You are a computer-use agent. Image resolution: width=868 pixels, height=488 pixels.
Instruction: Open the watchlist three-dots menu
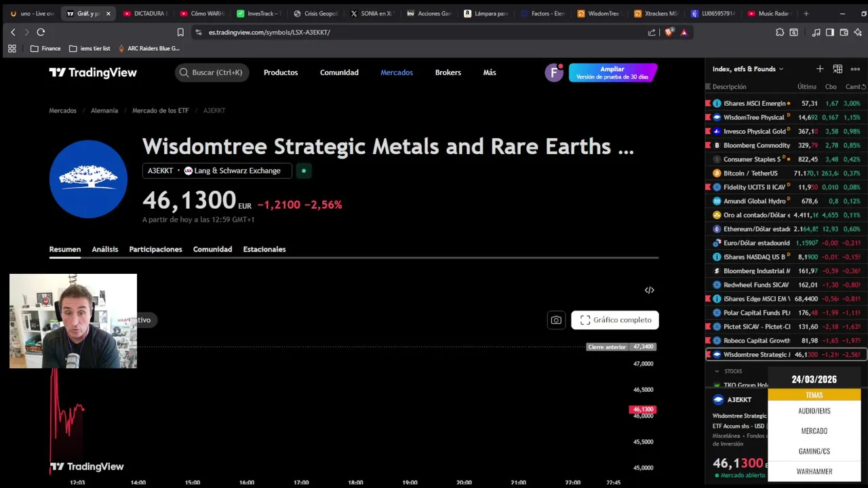(x=855, y=69)
